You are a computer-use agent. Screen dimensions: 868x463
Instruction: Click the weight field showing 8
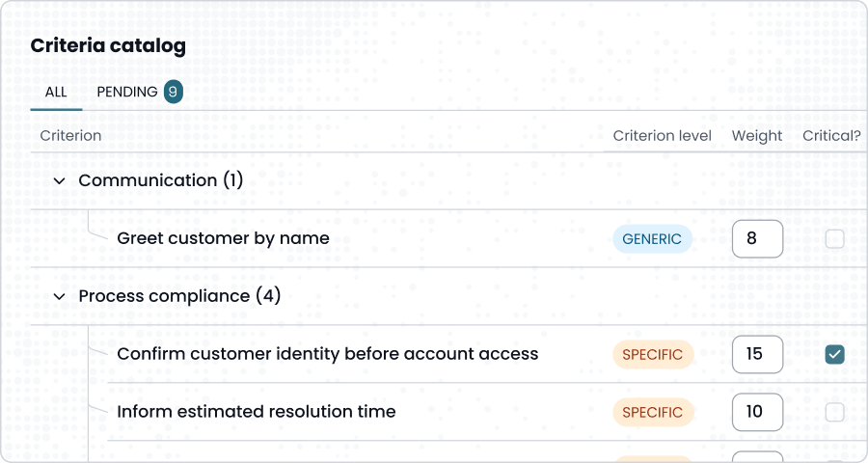[756, 239]
